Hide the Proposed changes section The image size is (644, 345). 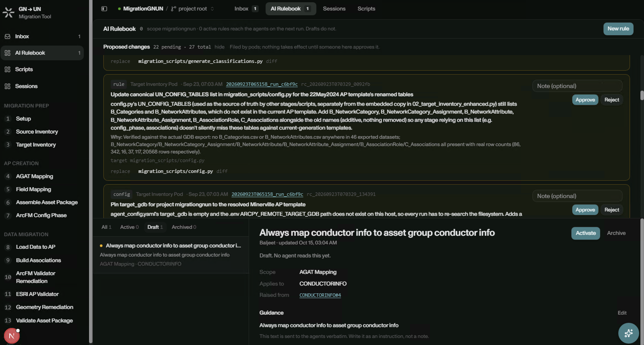point(219,47)
